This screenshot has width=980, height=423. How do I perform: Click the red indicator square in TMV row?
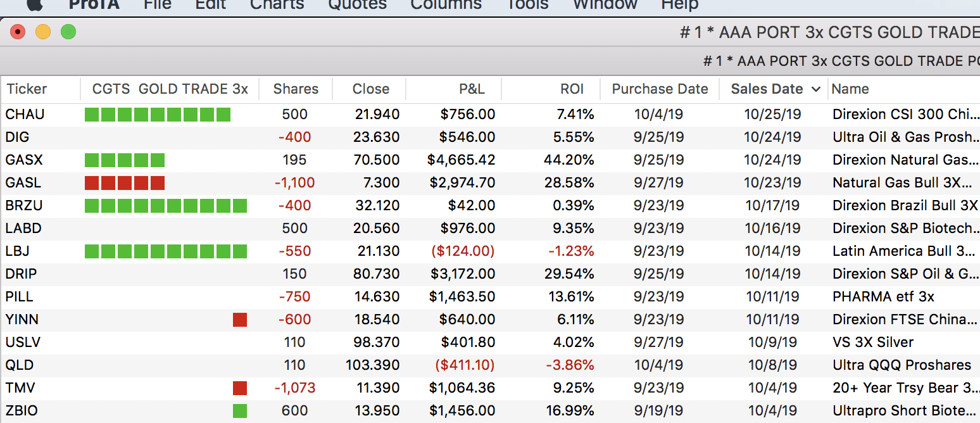pos(240,388)
